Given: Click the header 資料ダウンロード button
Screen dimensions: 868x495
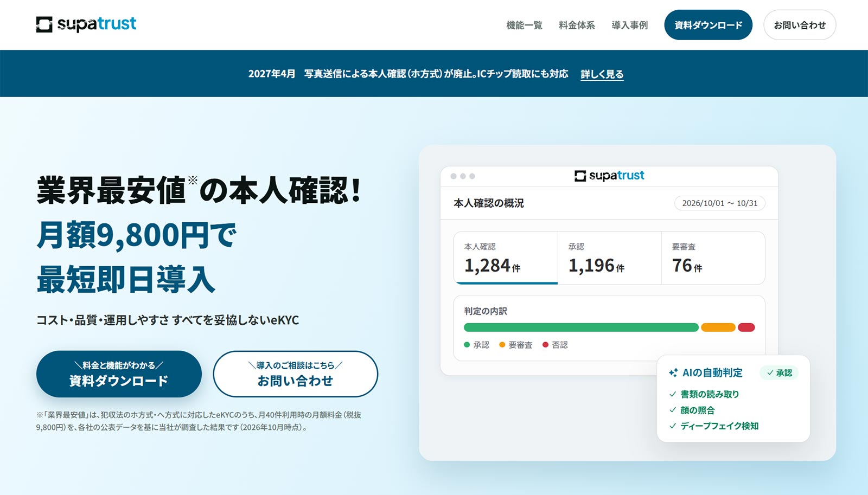Looking at the screenshot, I should click(x=708, y=25).
